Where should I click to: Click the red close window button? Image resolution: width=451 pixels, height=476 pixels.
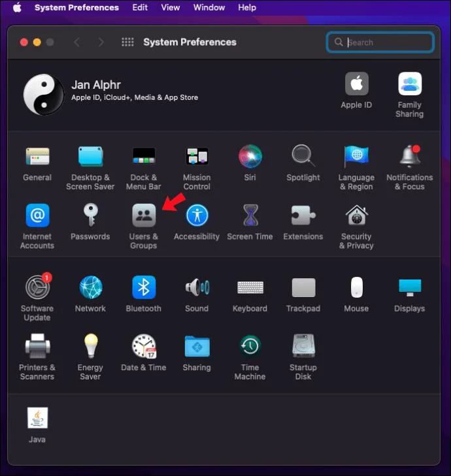(x=24, y=42)
